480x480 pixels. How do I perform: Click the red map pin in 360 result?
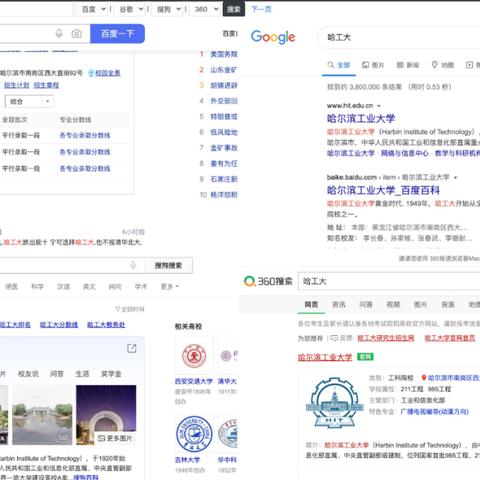click(x=424, y=378)
